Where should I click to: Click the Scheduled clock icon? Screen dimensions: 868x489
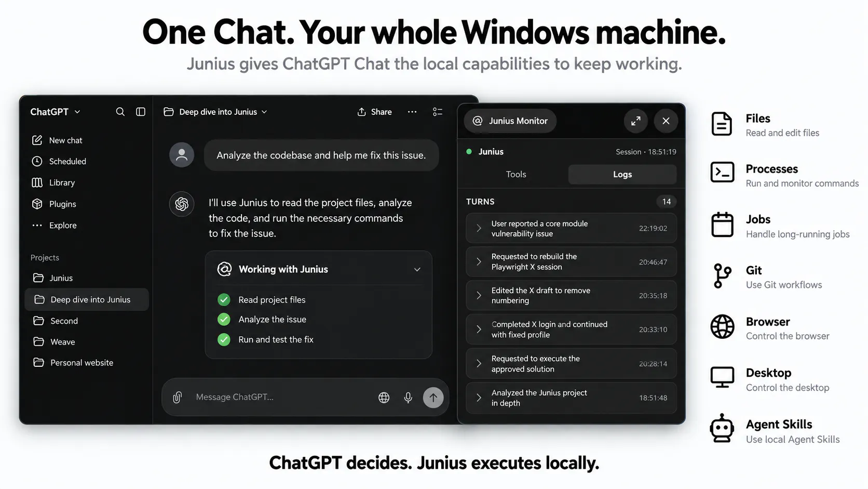click(37, 162)
